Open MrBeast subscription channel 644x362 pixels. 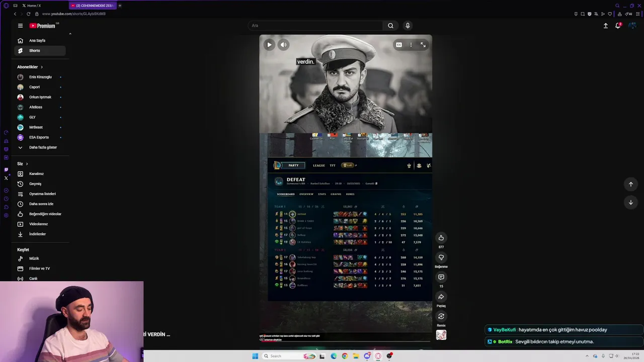(40, 127)
